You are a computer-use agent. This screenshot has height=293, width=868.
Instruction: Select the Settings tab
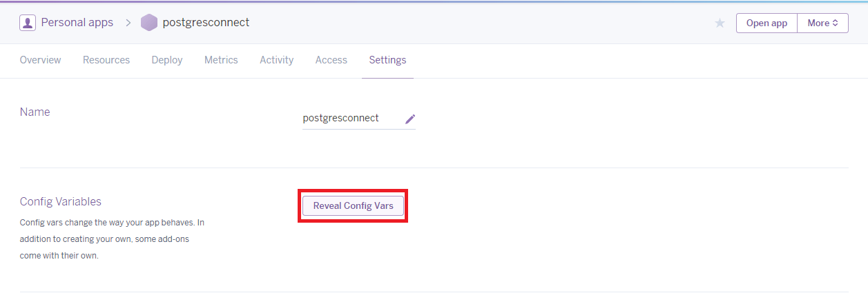387,60
